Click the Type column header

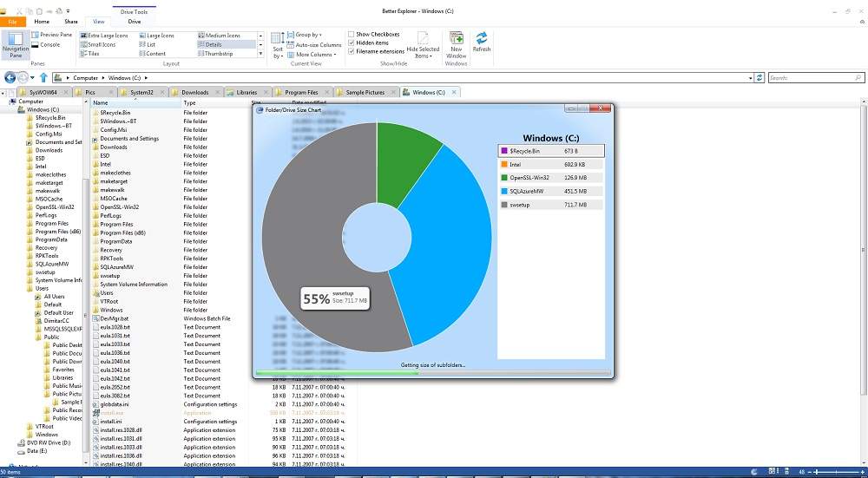[x=214, y=103]
